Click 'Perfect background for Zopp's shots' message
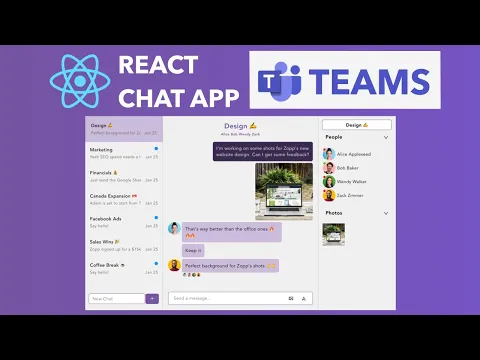 [x=230, y=266]
